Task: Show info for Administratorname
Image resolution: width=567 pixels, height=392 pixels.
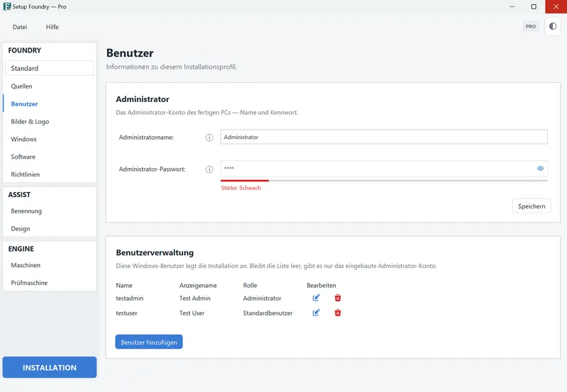Action: pyautogui.click(x=209, y=138)
